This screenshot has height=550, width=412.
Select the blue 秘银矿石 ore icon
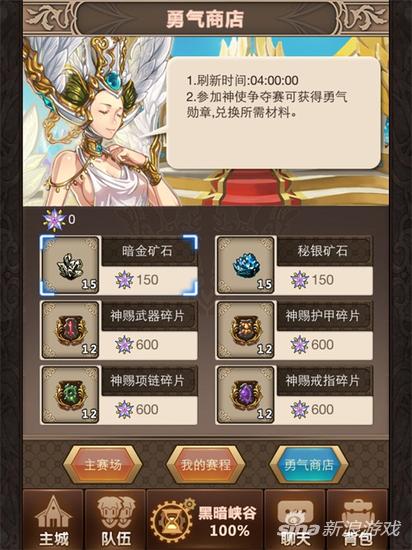[245, 265]
